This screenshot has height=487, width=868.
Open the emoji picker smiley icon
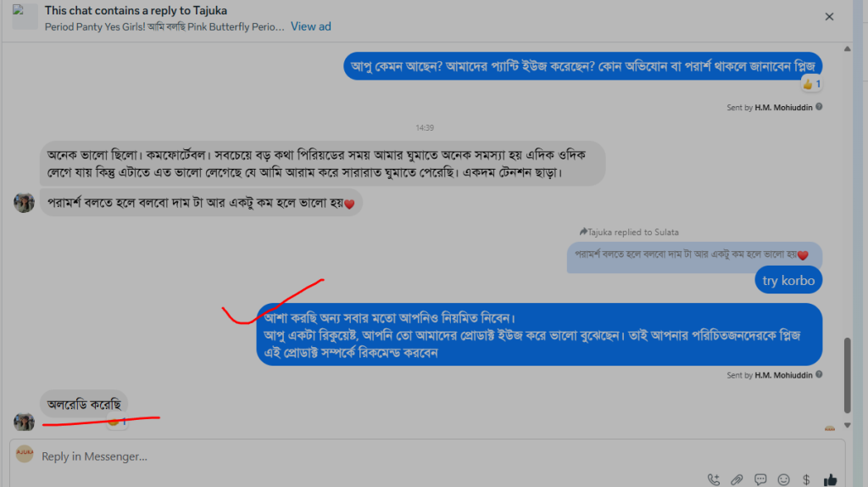pos(783,479)
